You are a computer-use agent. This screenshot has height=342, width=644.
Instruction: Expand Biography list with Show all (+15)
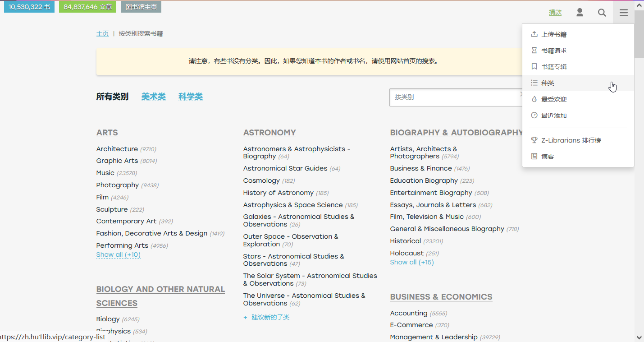pyautogui.click(x=411, y=263)
